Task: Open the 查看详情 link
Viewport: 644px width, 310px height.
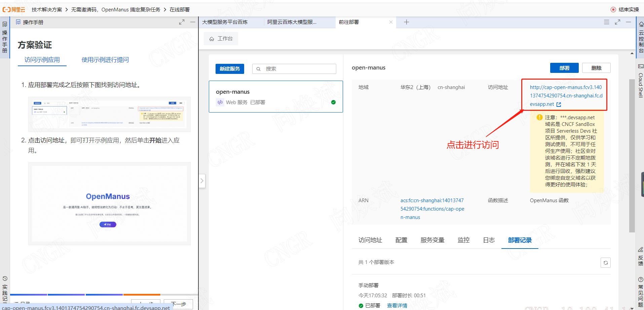Action: (x=397, y=306)
